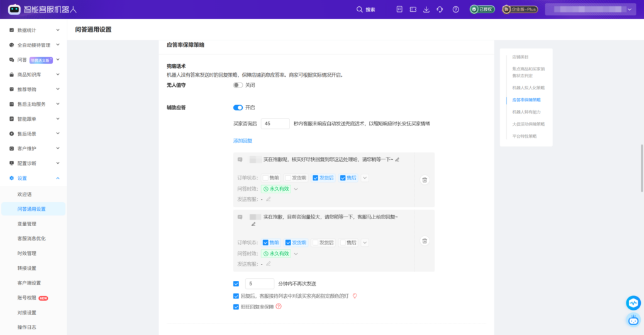This screenshot has width=644, height=335.
Task: Click the download icon in top bar
Action: 426,9
